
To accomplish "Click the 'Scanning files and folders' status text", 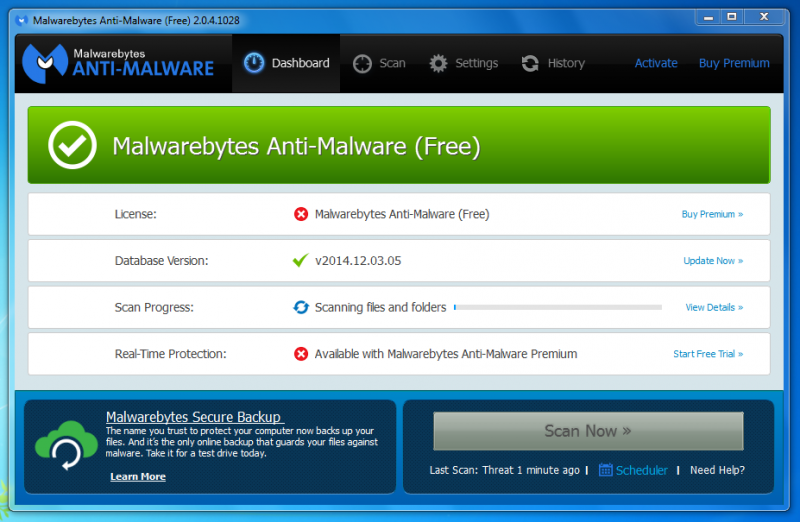I will (380, 307).
